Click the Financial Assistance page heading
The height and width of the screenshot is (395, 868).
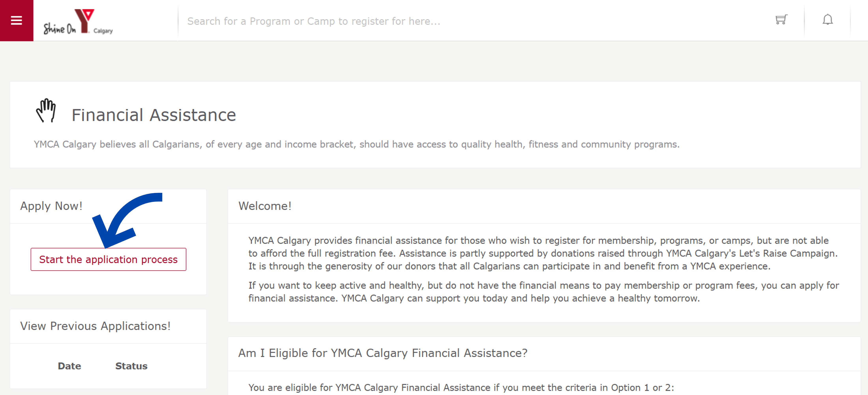(x=154, y=115)
